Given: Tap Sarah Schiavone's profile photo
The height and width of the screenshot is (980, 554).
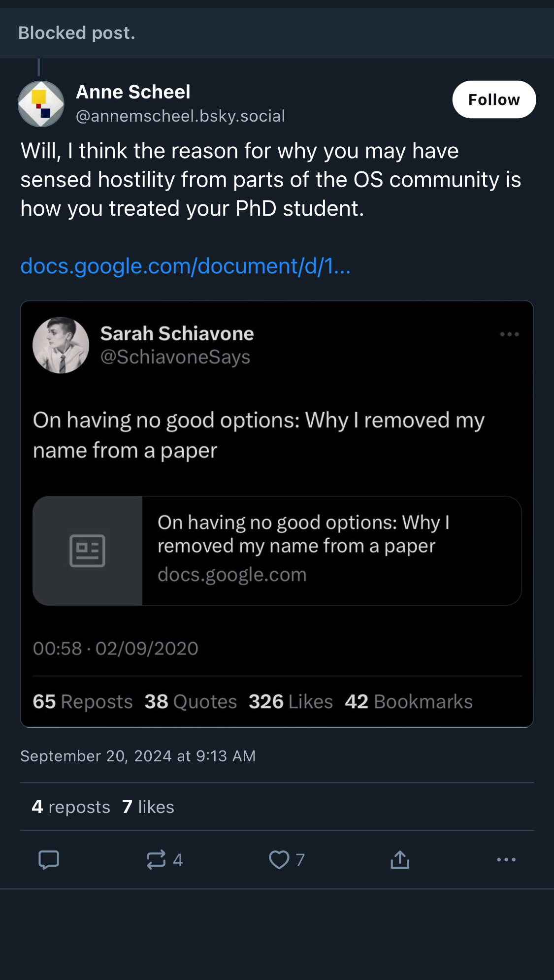Looking at the screenshot, I should pos(61,345).
